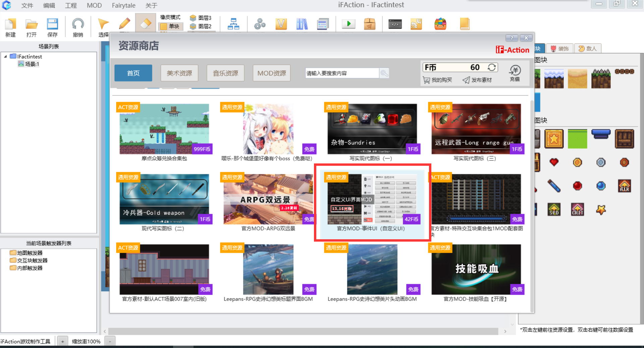Switch to MOD资源 tab
644x348 pixels.
[x=272, y=73]
